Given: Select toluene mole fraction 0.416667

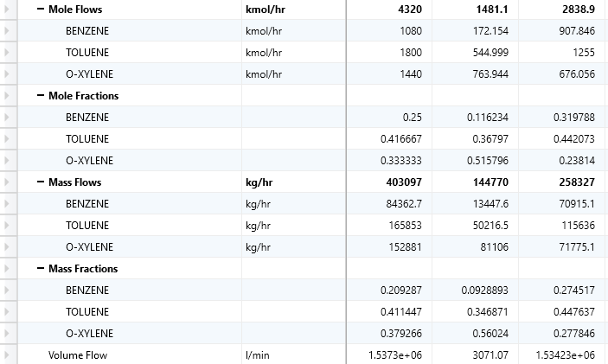Looking at the screenshot, I should [401, 139].
